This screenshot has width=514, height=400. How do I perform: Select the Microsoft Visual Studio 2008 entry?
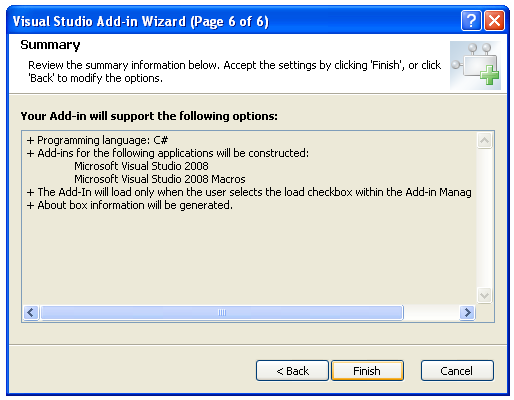(141, 166)
